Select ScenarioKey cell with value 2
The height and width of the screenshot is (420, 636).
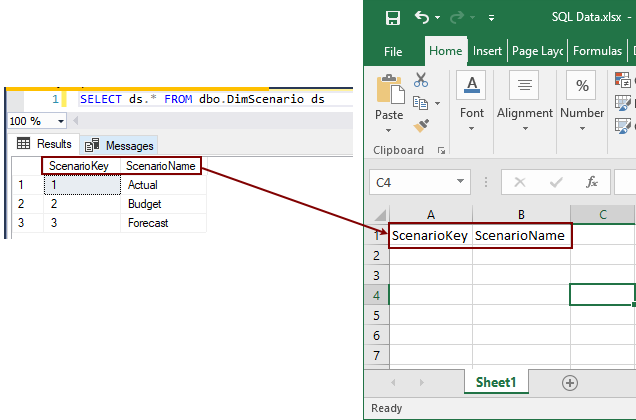pos(82,204)
